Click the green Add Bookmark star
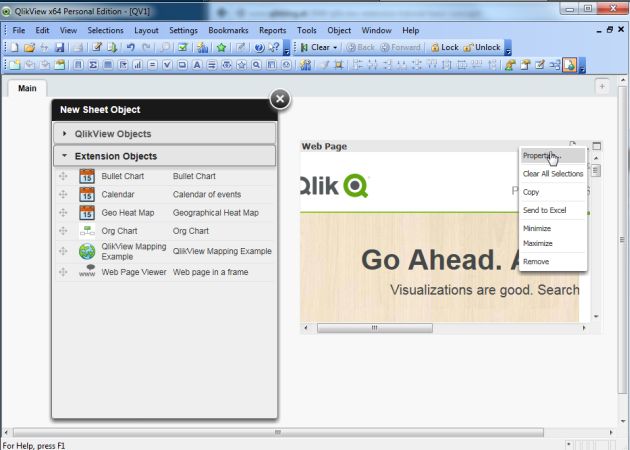 221,47
